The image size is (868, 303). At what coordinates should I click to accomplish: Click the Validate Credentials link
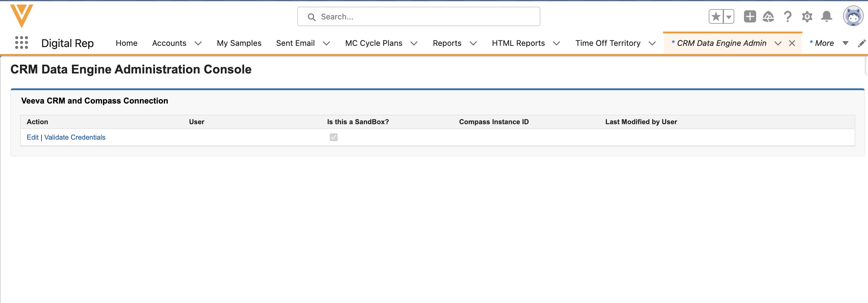click(x=75, y=137)
